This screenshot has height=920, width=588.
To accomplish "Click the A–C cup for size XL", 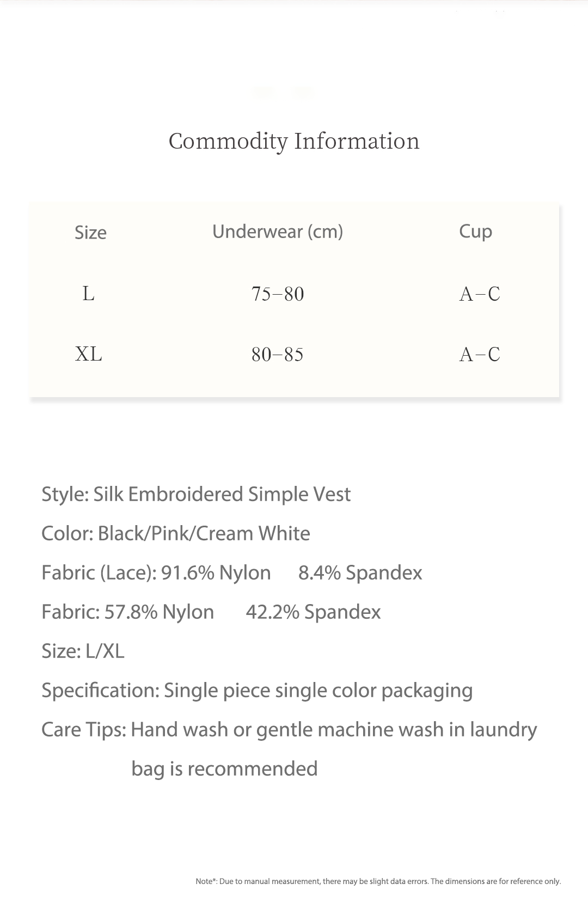I will click(480, 355).
